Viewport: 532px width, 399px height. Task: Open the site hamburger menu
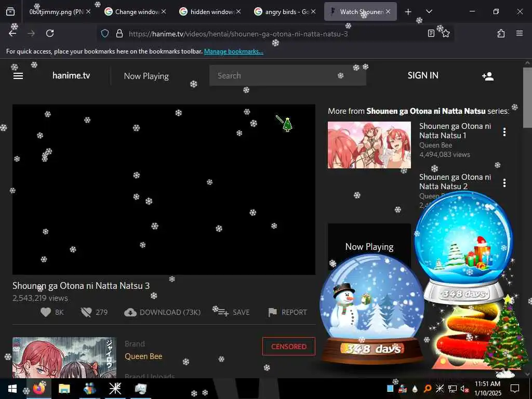(18, 76)
